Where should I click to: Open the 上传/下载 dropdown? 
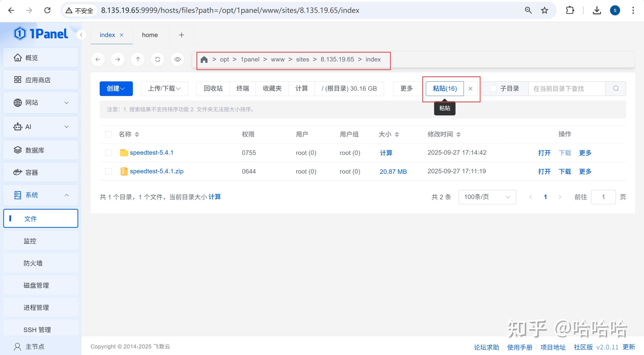pyautogui.click(x=164, y=88)
